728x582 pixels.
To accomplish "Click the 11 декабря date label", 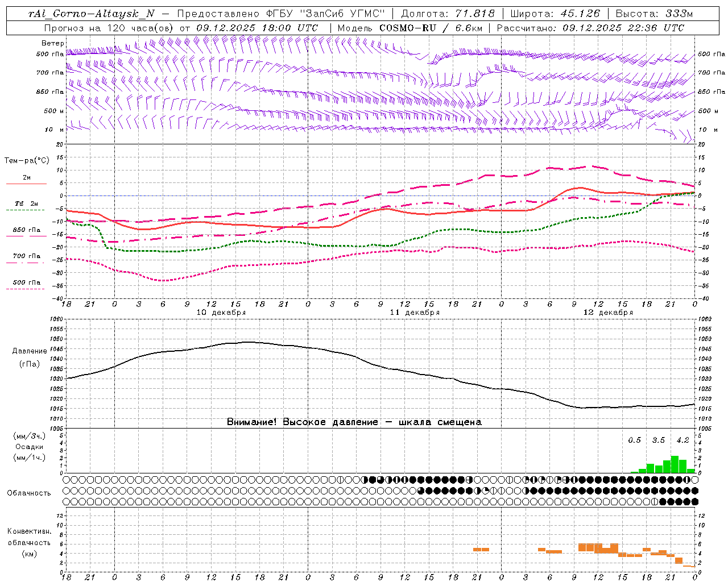I will [415, 313].
